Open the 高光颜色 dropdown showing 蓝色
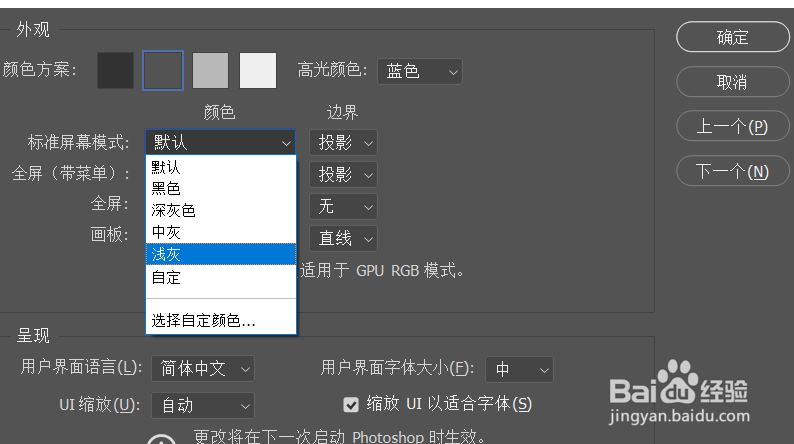Screen dimensions: 794x444 pos(420,71)
